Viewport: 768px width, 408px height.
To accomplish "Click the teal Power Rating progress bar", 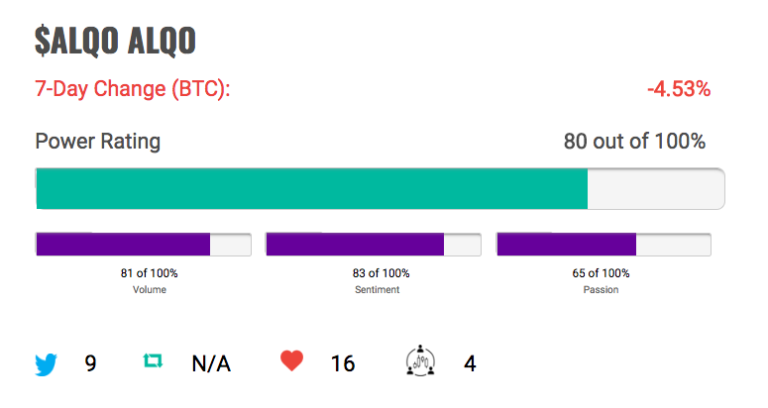I will tap(380, 189).
